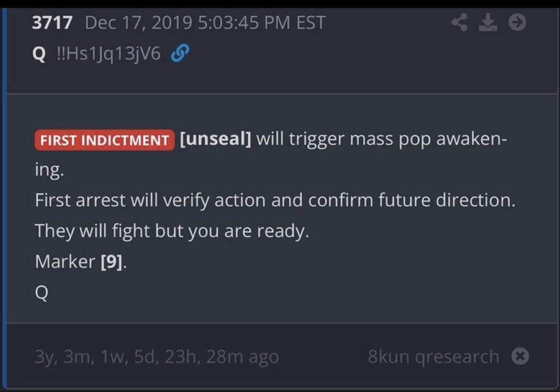Open post number 3717
This screenshot has height=392, width=560.
click(x=52, y=23)
